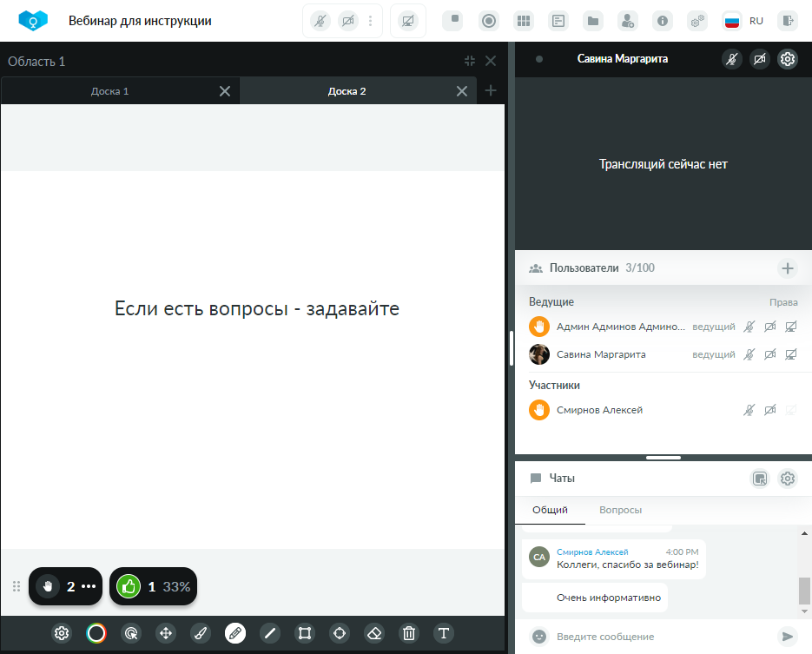Collapse the Область 1 area
Image resolution: width=812 pixels, height=654 pixels.
point(470,61)
